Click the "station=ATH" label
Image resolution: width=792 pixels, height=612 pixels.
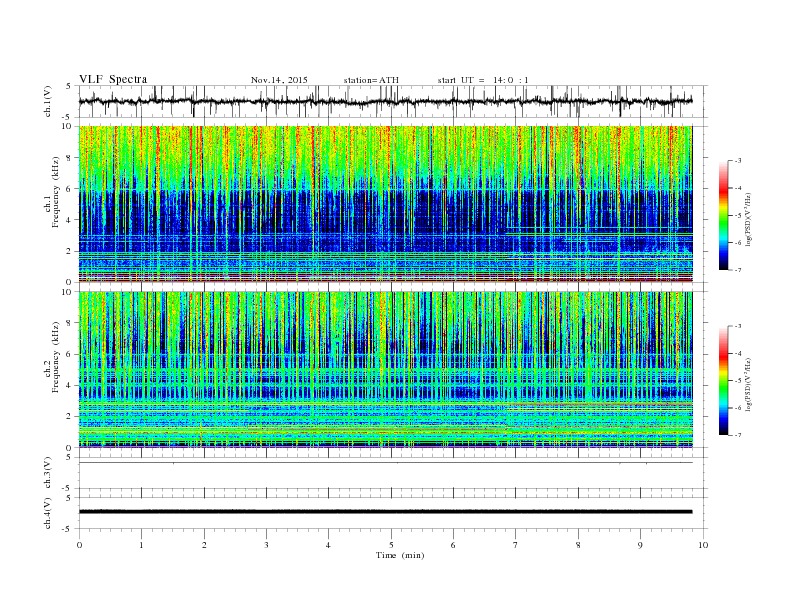(371, 80)
